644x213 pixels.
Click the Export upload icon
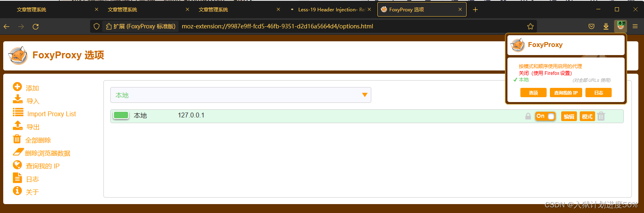[x=18, y=125]
